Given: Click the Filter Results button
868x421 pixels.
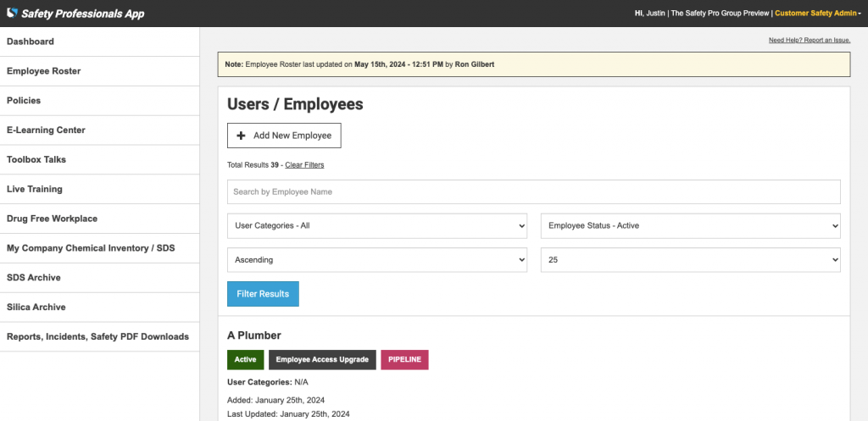Looking at the screenshot, I should point(263,294).
